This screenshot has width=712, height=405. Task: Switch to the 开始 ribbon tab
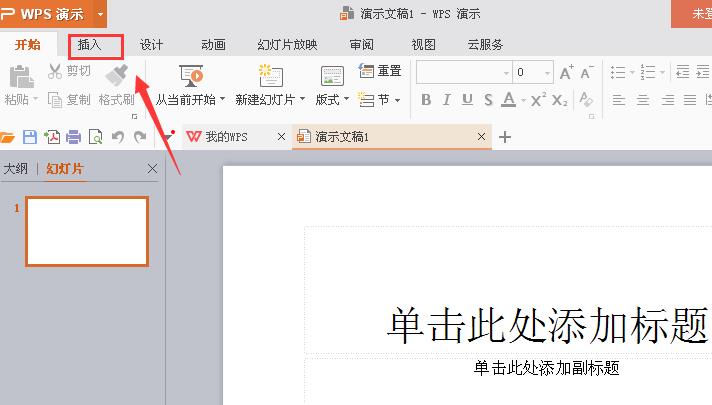tap(28, 44)
